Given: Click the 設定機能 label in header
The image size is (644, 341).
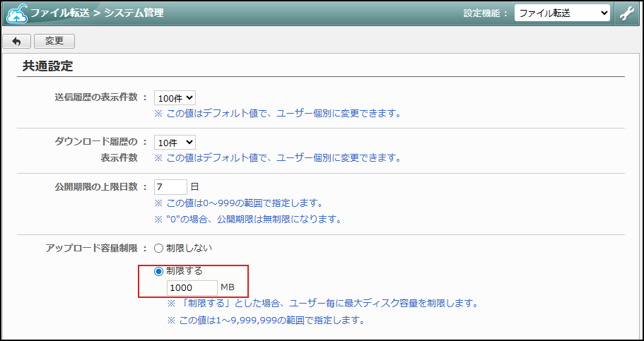Looking at the screenshot, I should (x=485, y=13).
